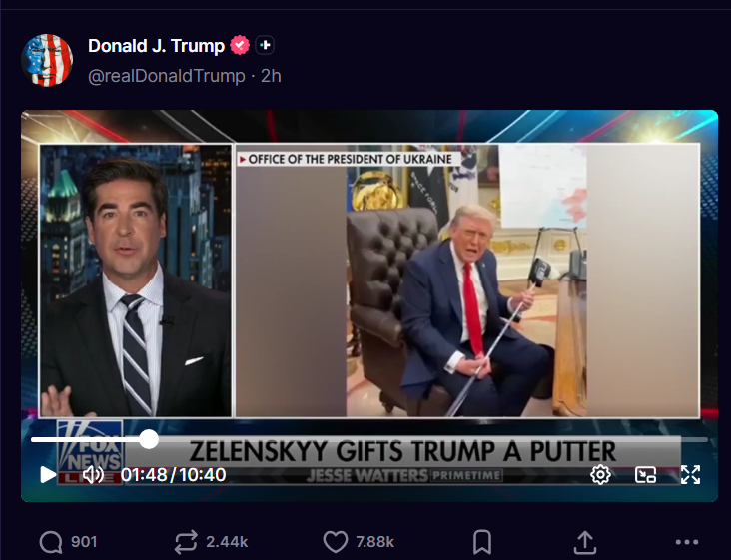The image size is (731, 560).
Task: Toggle fullscreen video view
Action: (x=690, y=475)
